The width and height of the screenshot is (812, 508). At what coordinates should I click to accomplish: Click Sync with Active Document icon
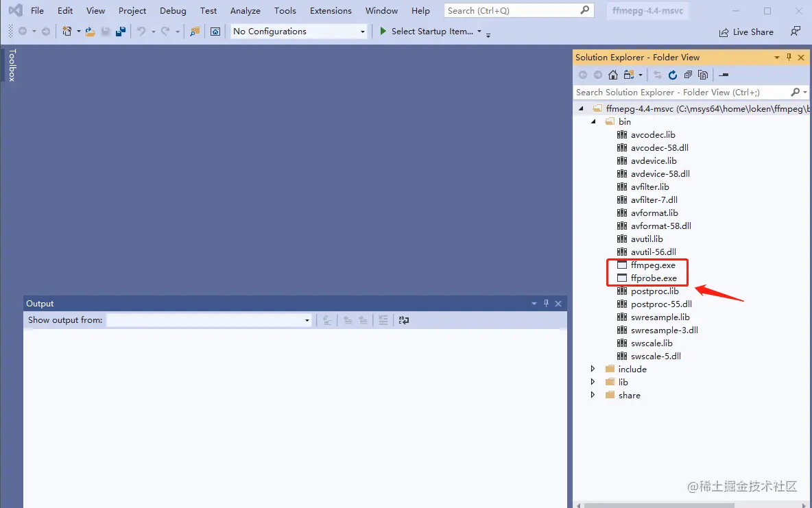tap(658, 75)
